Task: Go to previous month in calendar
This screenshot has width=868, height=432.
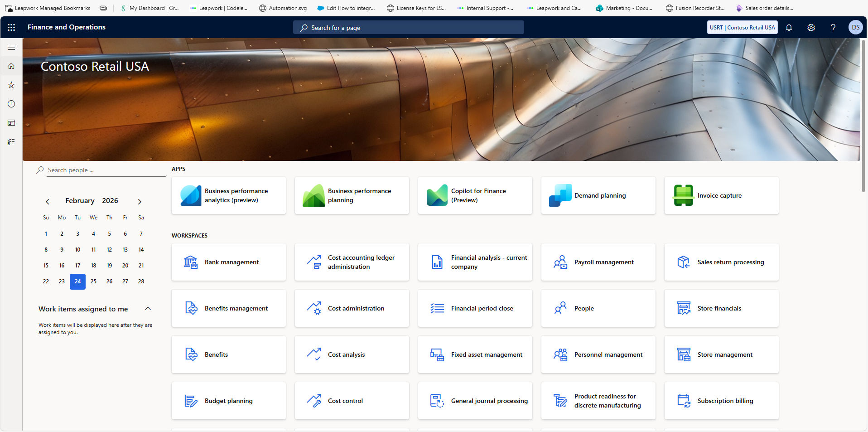Action: 48,201
